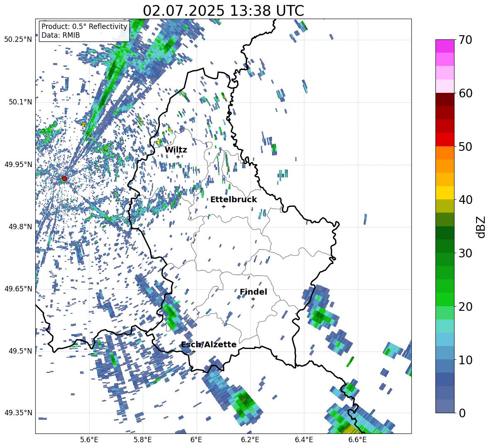Click the 50.1°N latitude label
Screen dimensions: 491x448
[x=20, y=102]
